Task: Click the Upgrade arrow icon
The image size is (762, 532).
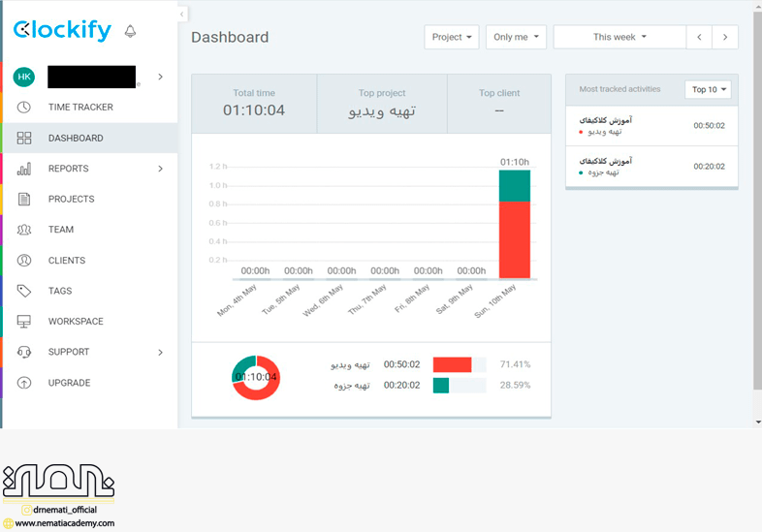Action: [24, 383]
